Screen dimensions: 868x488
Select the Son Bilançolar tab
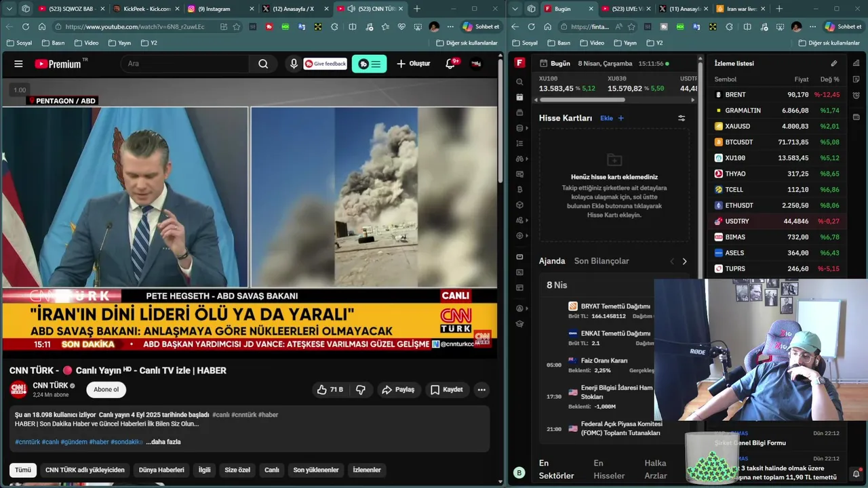601,261
